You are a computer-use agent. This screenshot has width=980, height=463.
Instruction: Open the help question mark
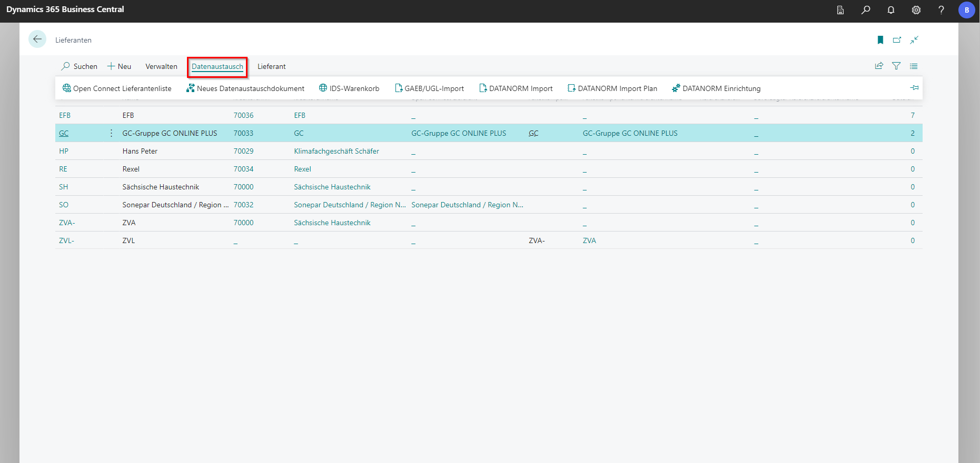tap(941, 10)
